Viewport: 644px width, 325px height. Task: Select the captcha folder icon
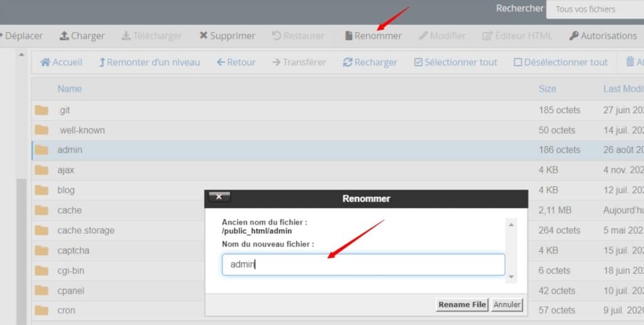(x=42, y=251)
